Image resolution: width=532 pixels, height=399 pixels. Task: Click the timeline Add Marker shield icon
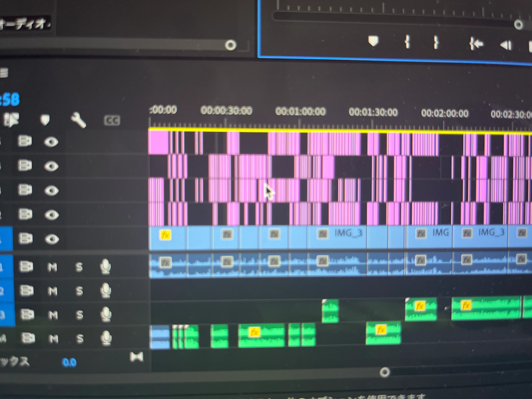(45, 120)
